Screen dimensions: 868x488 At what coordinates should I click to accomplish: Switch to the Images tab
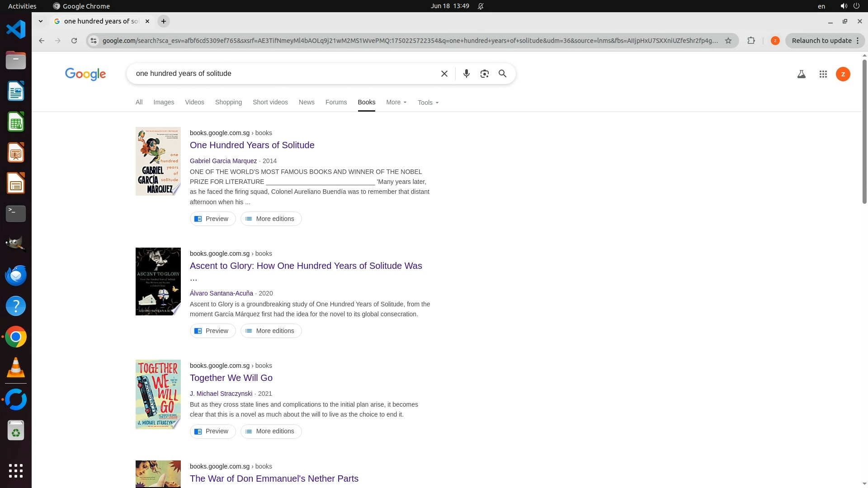point(164,103)
